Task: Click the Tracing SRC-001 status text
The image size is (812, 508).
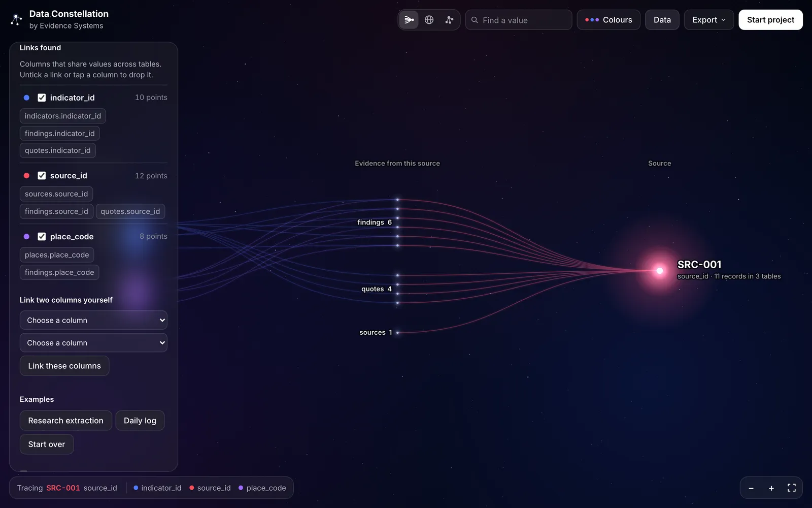Action: (67, 488)
